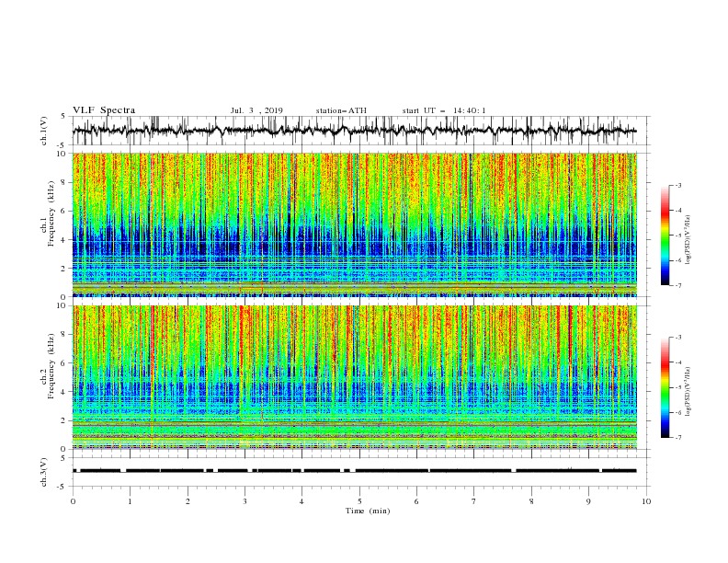Click the top color bar 'log(PSD)(V²/Hz)' label
728x563 pixels.
click(x=688, y=240)
